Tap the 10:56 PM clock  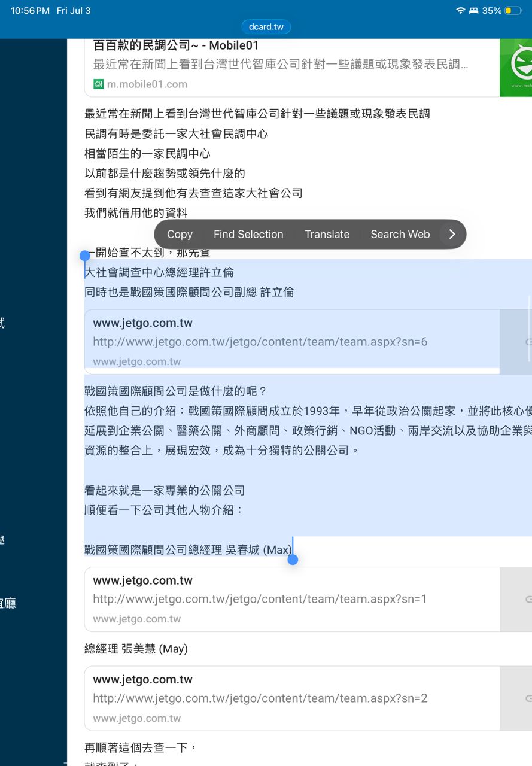pos(30,11)
